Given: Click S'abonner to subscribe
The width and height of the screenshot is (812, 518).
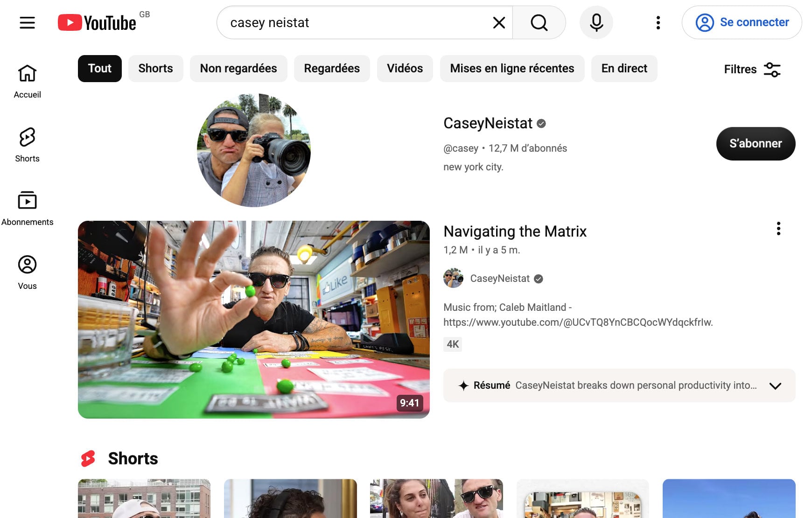Looking at the screenshot, I should click(756, 144).
